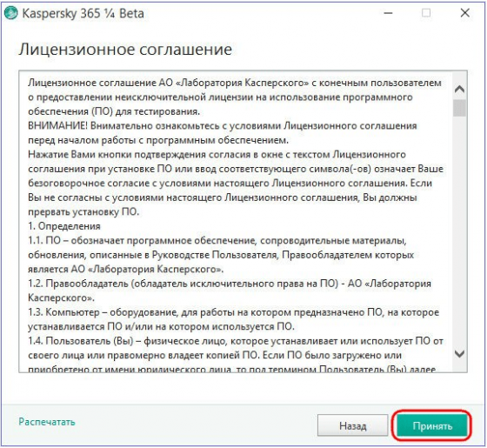487x448 pixels.
Task: Click the '1. Определения' section line
Action: [x=64, y=226]
